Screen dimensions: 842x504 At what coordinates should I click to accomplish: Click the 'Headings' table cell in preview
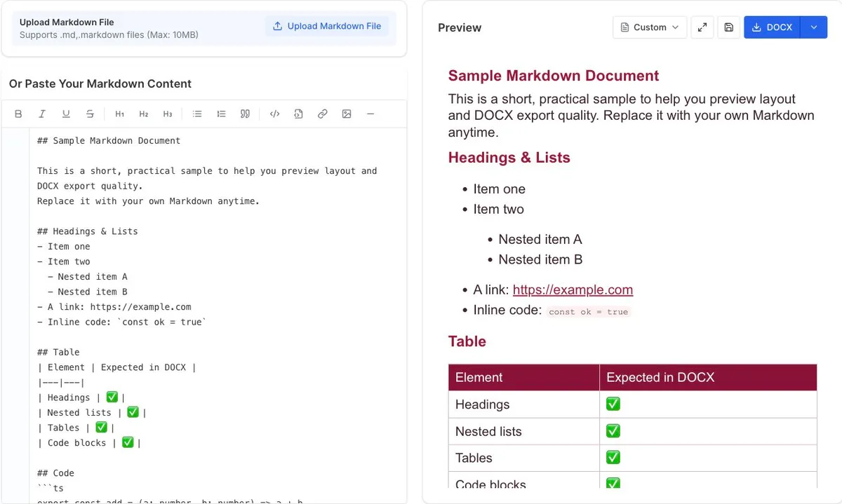click(524, 404)
